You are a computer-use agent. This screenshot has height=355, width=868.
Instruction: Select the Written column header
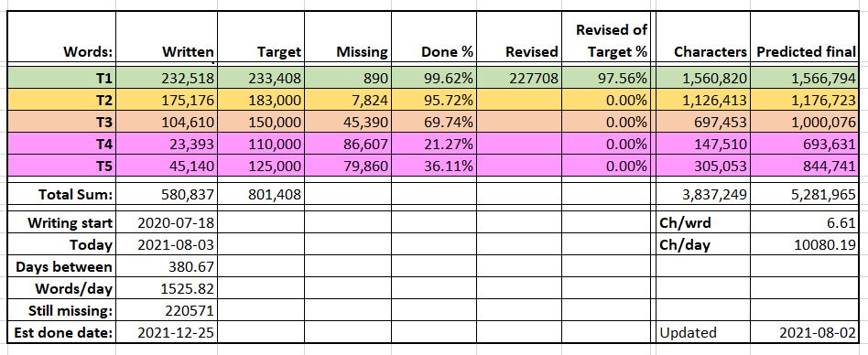click(x=166, y=36)
